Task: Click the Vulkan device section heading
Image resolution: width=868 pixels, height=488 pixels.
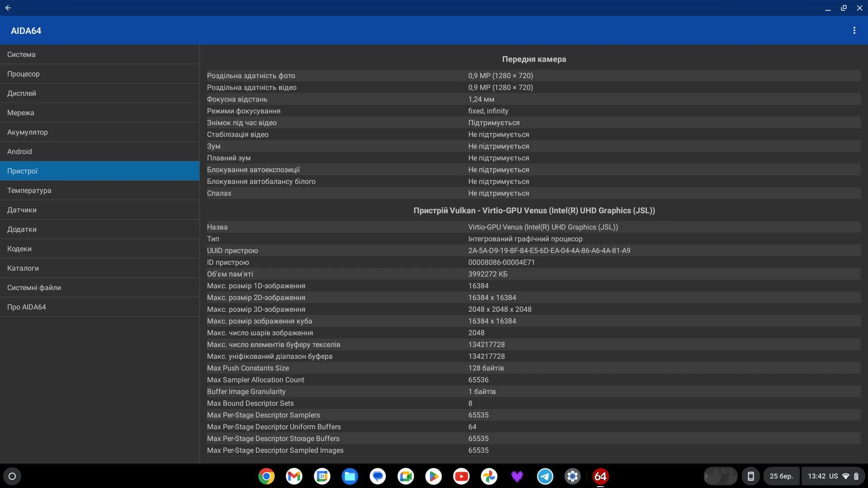Action: click(534, 211)
